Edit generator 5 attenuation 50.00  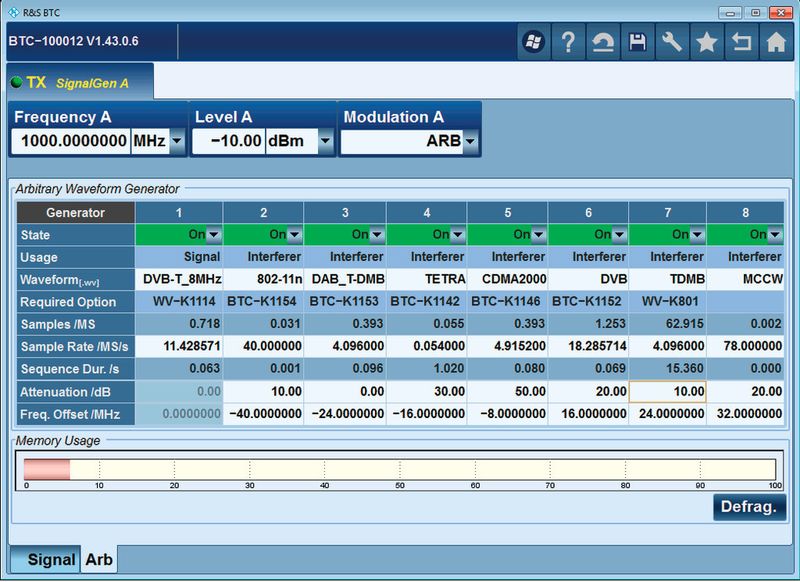[x=508, y=391]
